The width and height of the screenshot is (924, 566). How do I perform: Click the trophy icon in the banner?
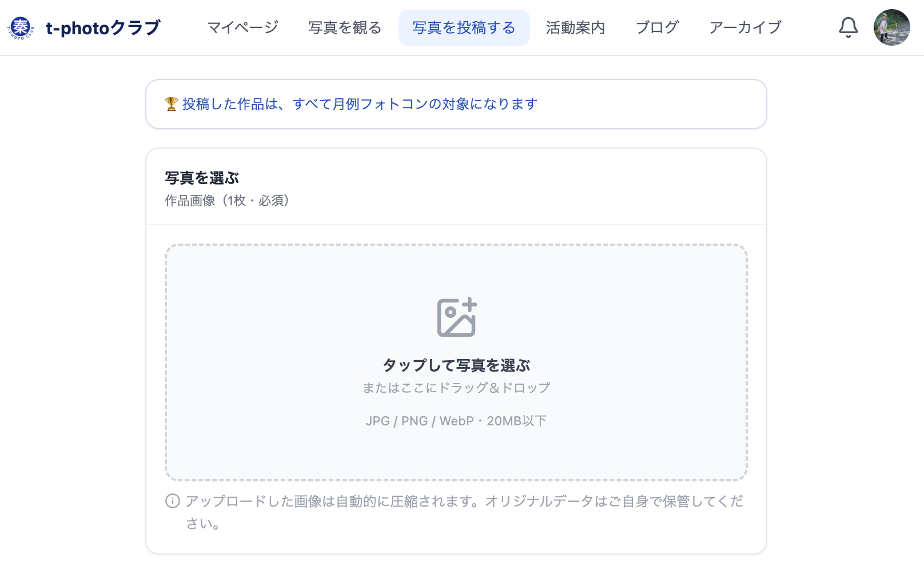point(172,104)
